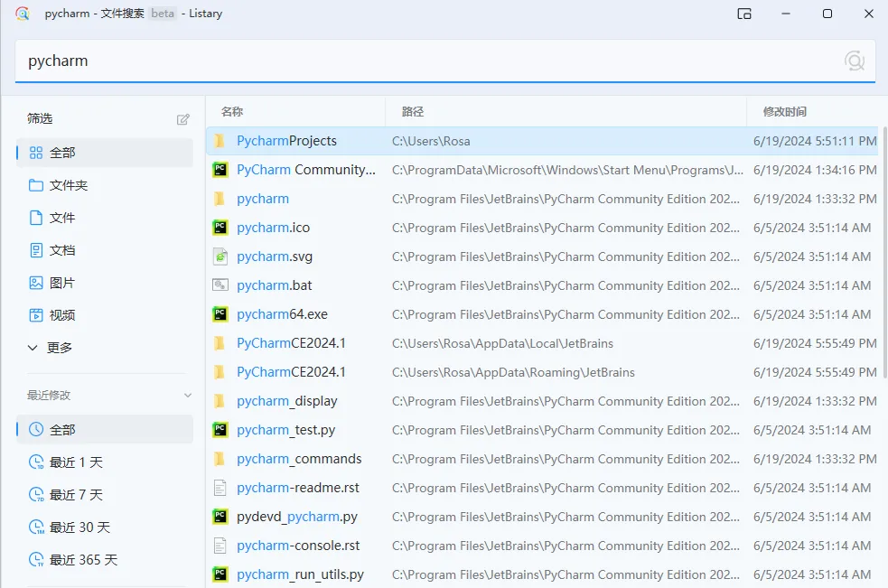Click the Listary search icon in the search box
This screenshot has height=588, width=888.
coord(854,61)
